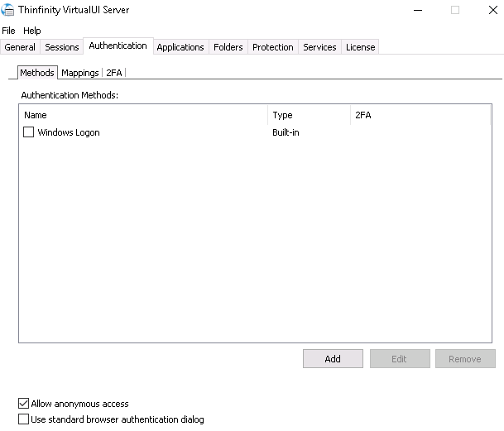Viewport: 504px width, 431px height.
Task: Uncheck Allow anonymous access
Action: coord(23,404)
